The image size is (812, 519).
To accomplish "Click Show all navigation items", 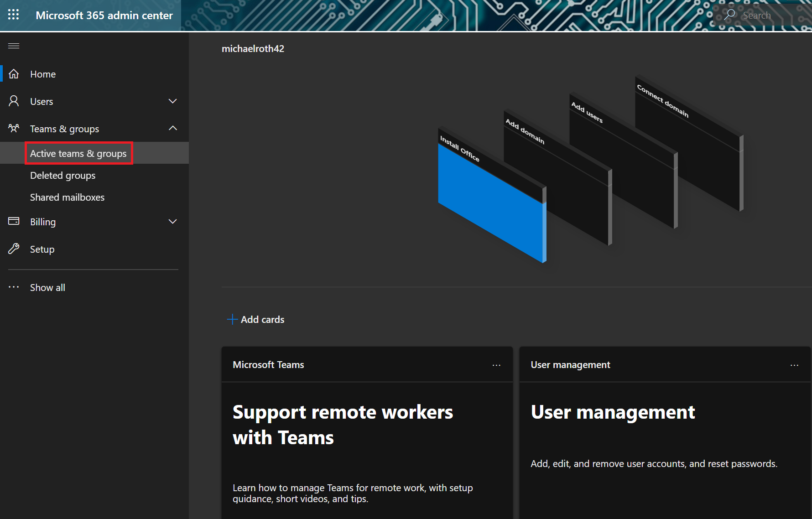I will tap(94, 287).
